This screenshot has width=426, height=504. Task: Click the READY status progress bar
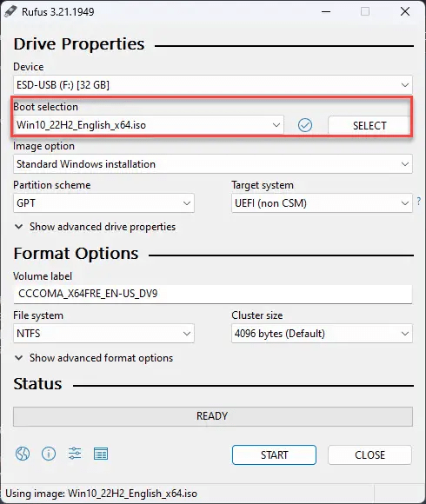213,416
